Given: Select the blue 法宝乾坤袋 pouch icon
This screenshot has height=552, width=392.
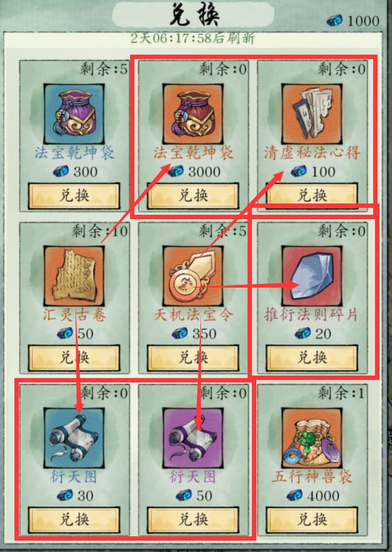Looking at the screenshot, I should tap(74, 114).
